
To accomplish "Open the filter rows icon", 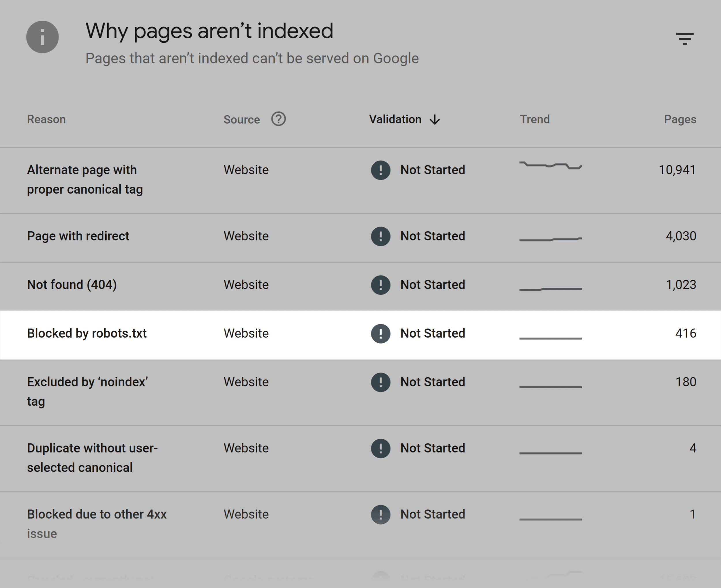I will (x=685, y=39).
